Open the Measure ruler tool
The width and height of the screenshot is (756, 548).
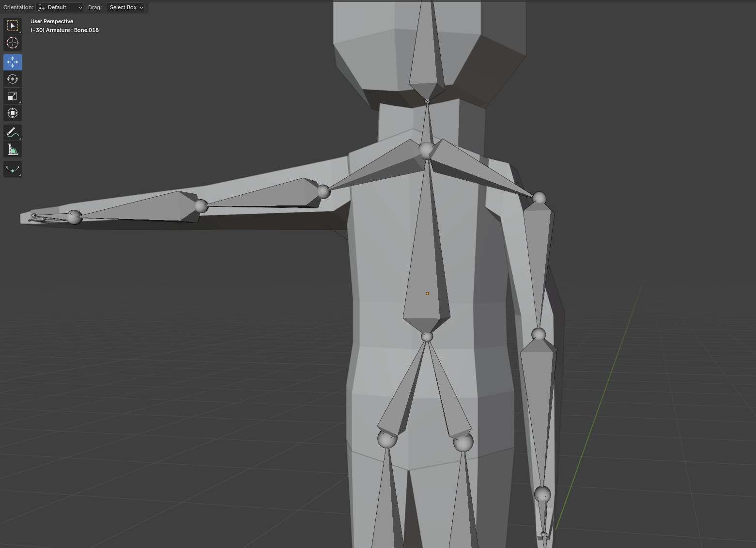pos(13,149)
